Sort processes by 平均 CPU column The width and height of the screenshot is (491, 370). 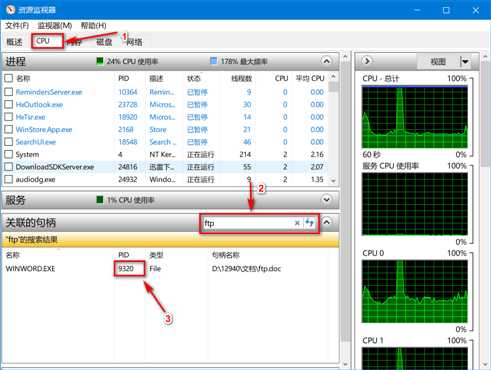point(310,78)
